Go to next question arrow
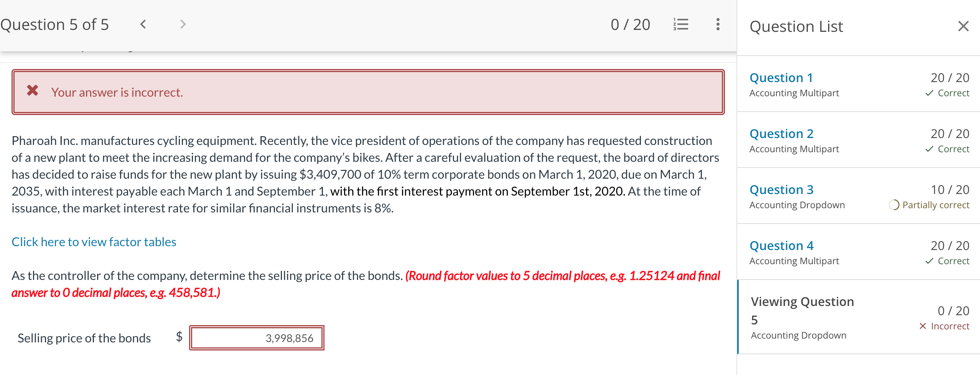 pyautogui.click(x=183, y=25)
